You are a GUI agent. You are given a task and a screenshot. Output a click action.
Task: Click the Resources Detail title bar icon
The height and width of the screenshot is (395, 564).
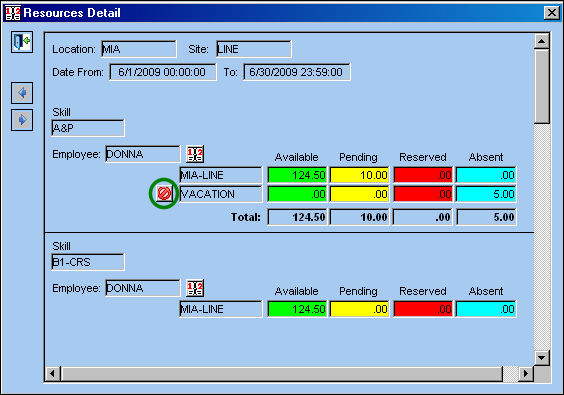tap(13, 13)
